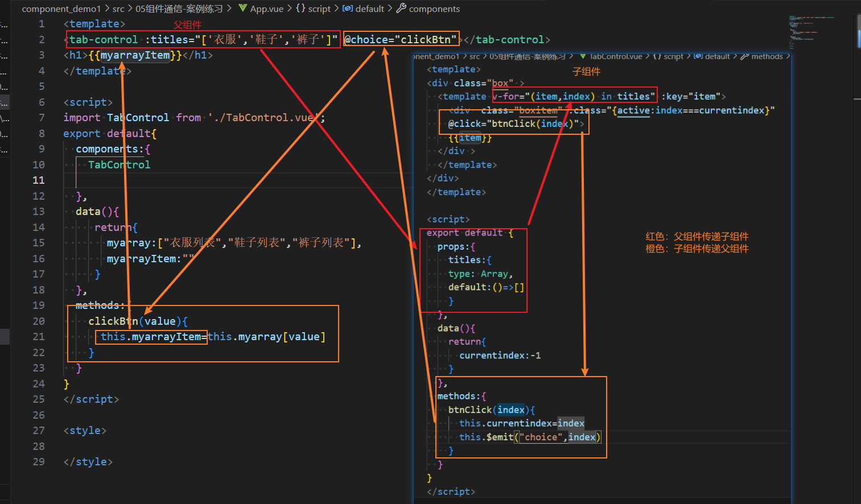Click line number 11 in the gutter

tap(39, 180)
